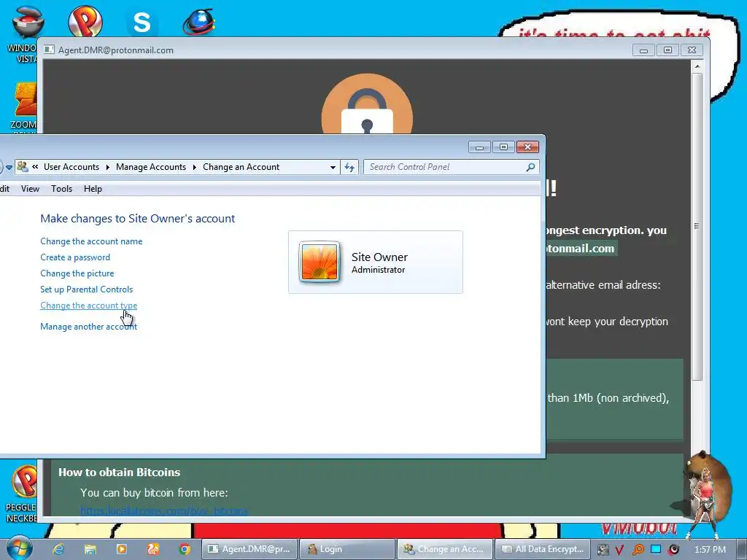Image resolution: width=747 pixels, height=560 pixels.
Task: Open the address bar history dropdown
Action: 333,167
